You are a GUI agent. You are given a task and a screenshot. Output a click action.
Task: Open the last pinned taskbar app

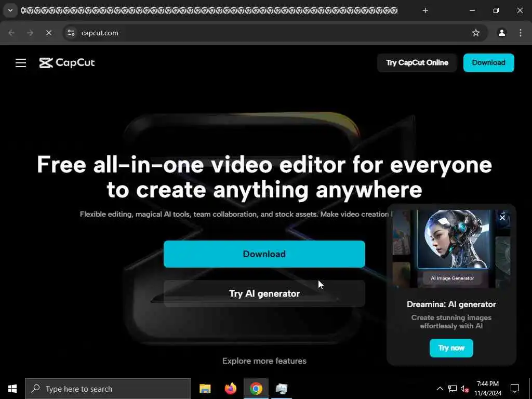click(281, 389)
